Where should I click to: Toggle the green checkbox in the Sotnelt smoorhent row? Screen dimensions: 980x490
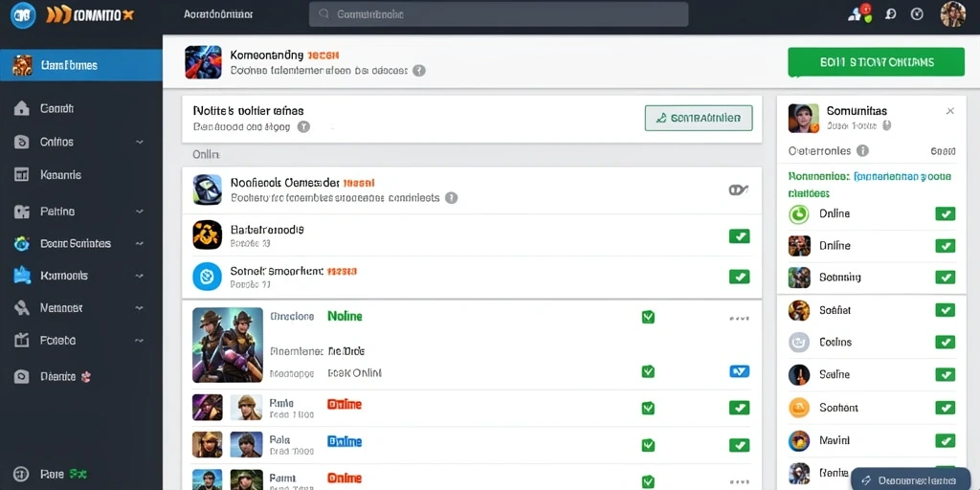point(740,277)
